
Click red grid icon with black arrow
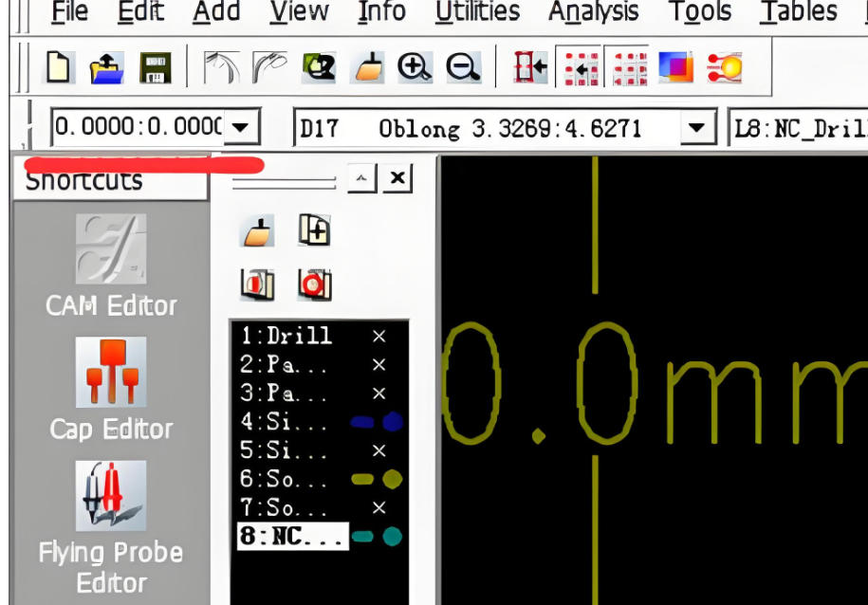click(x=581, y=68)
